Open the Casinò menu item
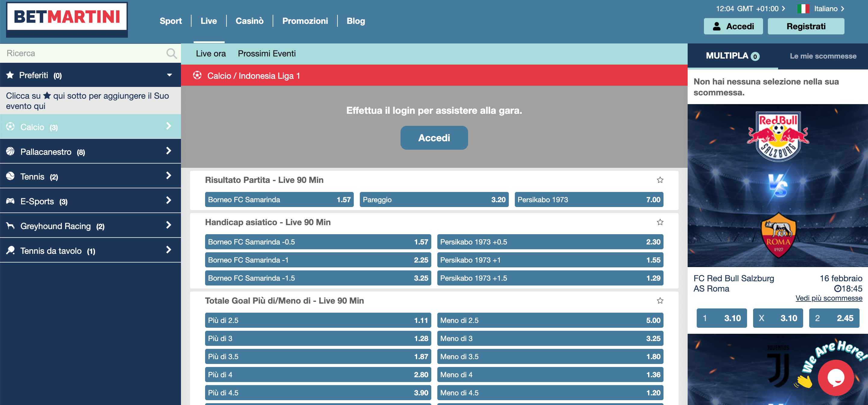Image resolution: width=868 pixels, height=405 pixels. (x=249, y=21)
